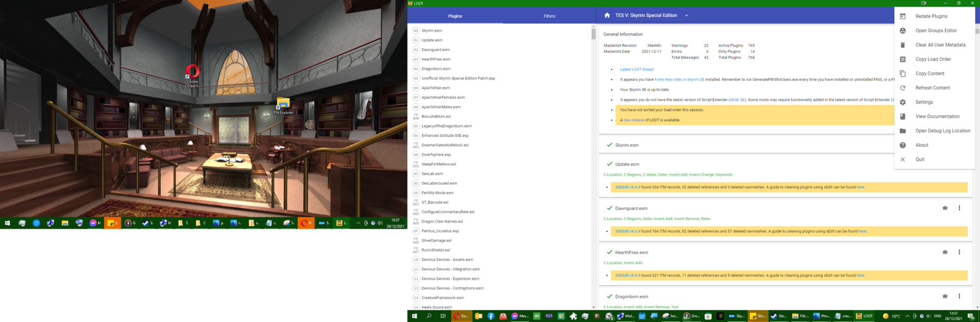This screenshot has width=980, height=322.
Task: Open the SKSE SE link
Action: (738, 100)
